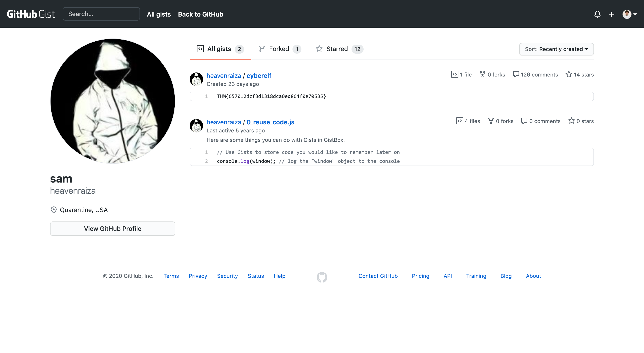
Task: Switch to the Starred tab
Action: click(337, 49)
